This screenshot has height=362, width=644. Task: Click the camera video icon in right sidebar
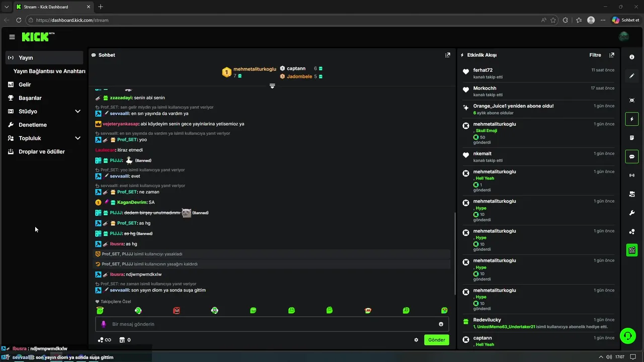(x=632, y=194)
